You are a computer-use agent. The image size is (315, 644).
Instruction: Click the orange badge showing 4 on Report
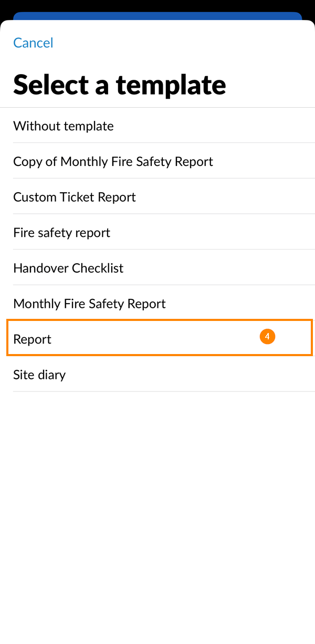(268, 336)
